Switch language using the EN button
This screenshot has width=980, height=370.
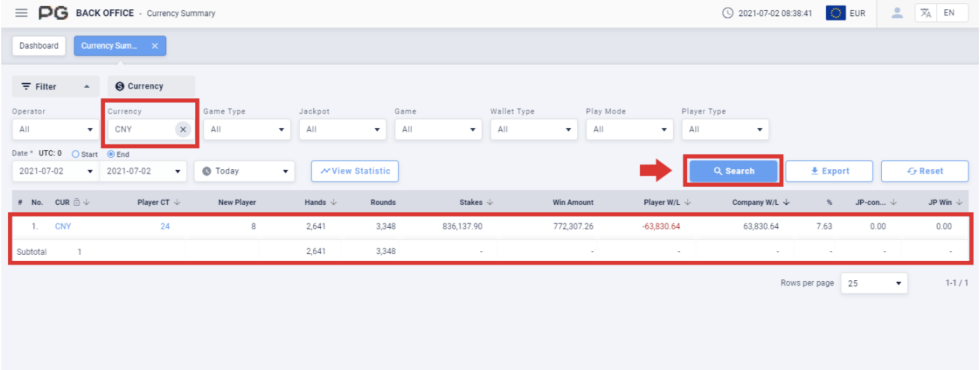(x=949, y=13)
